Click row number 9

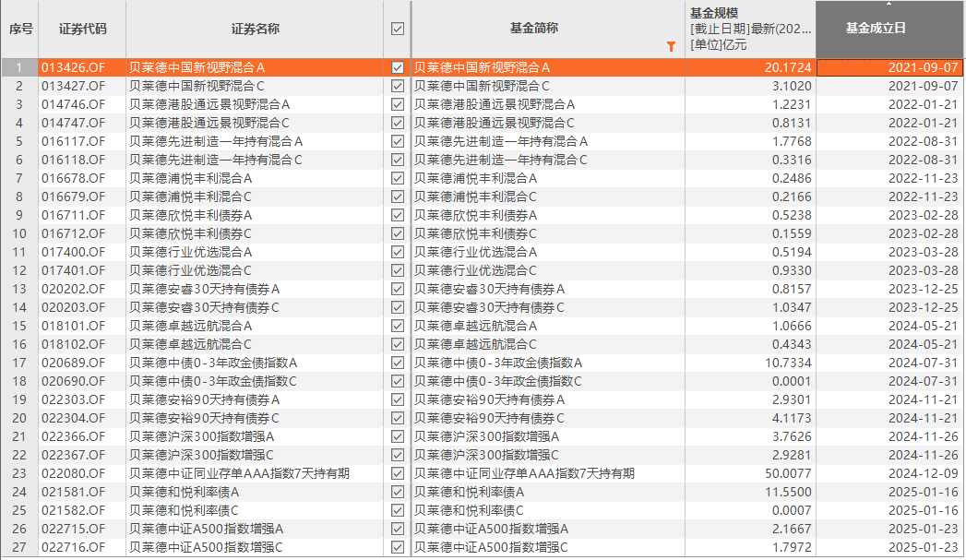point(19,216)
